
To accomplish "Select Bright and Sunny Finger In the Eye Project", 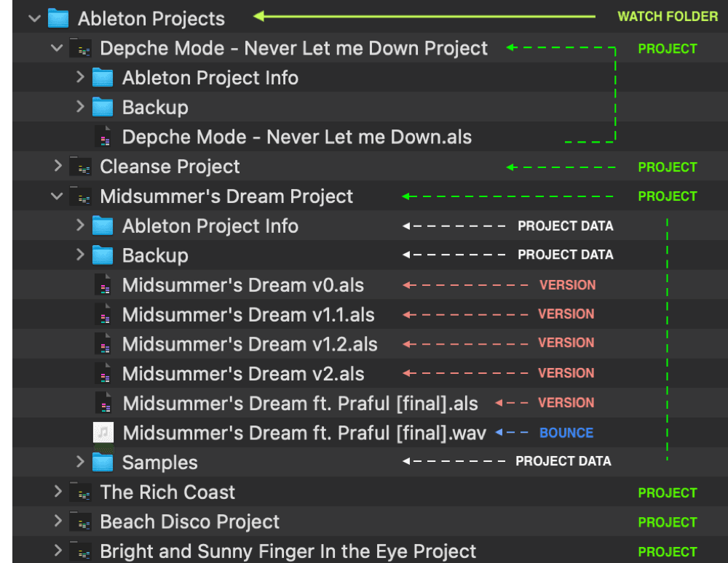I will [288, 551].
